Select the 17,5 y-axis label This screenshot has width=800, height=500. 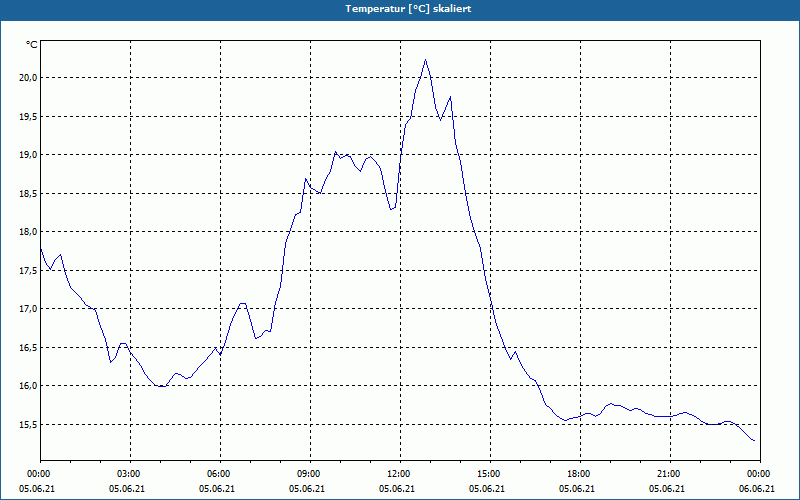(x=28, y=270)
